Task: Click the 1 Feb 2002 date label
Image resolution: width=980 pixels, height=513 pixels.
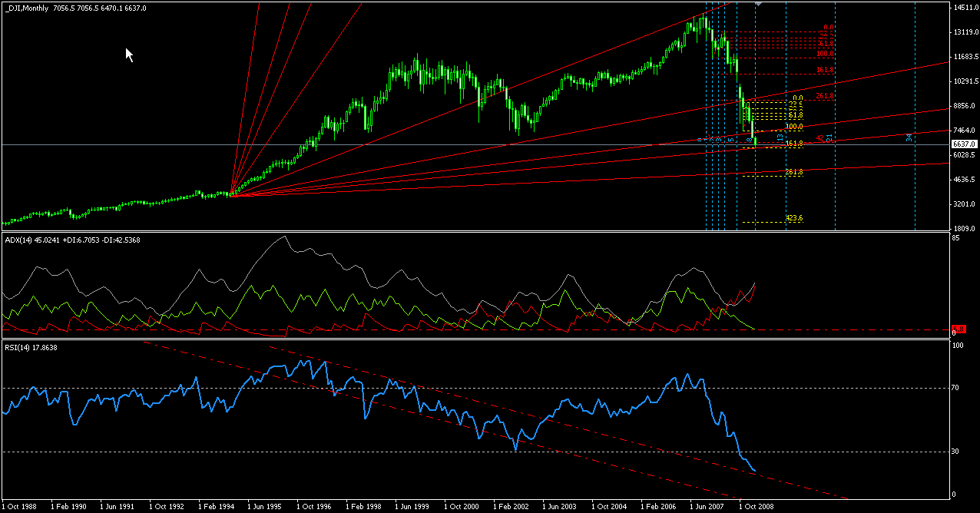Action: tap(511, 507)
